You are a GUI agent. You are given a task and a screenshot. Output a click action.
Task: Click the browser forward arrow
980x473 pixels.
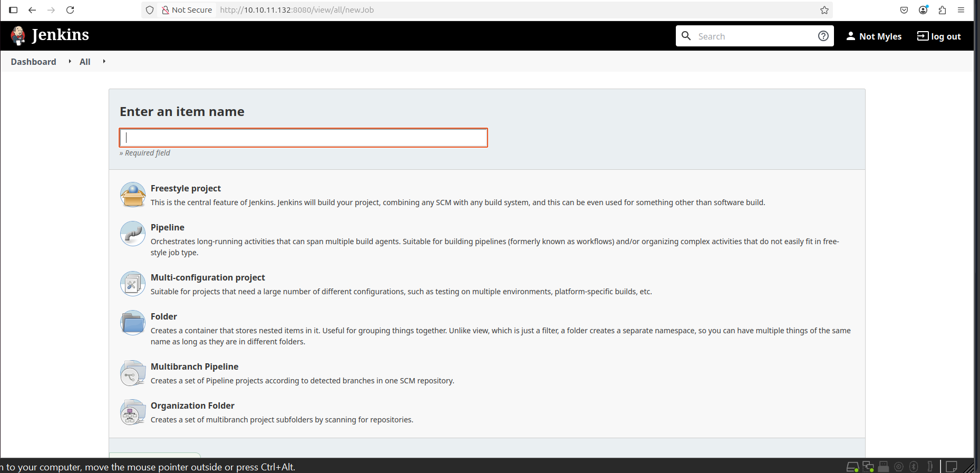(x=51, y=10)
